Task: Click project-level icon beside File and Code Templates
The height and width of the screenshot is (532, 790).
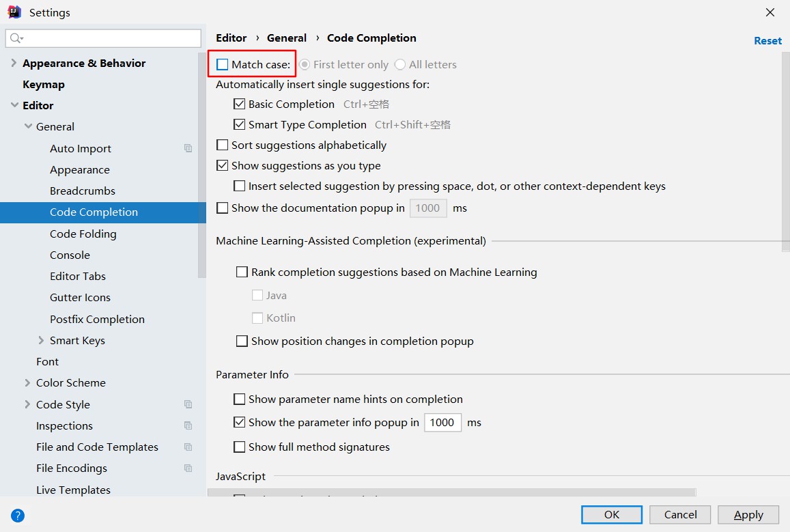Action: [x=188, y=447]
